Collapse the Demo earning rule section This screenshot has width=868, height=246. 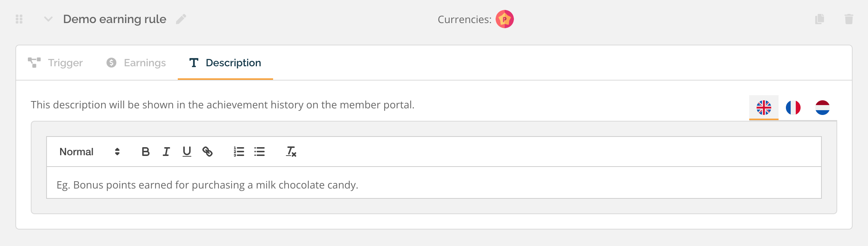[x=48, y=19]
